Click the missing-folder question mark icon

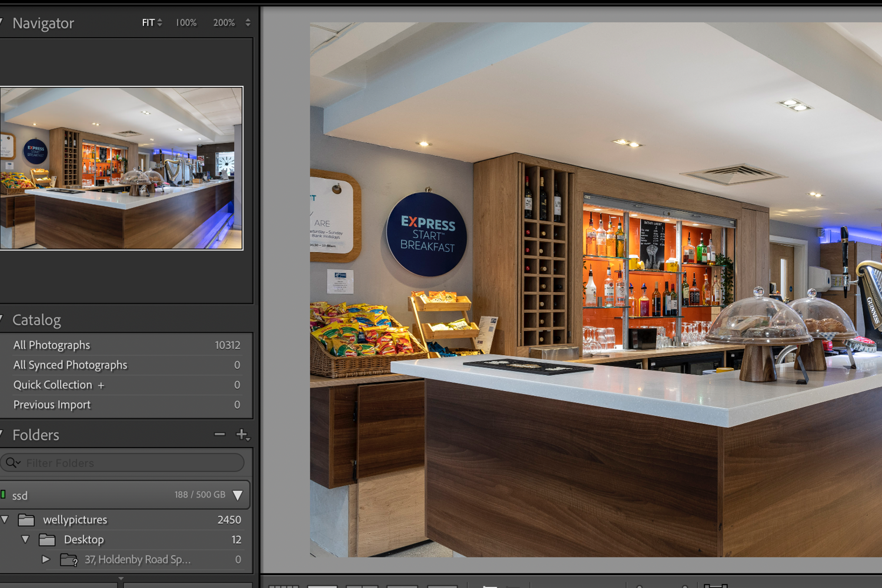click(69, 560)
